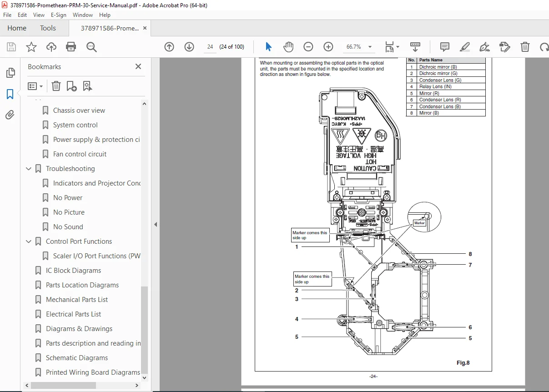Add a comment note icon
Screen dimensions: 549x392
pos(445,47)
